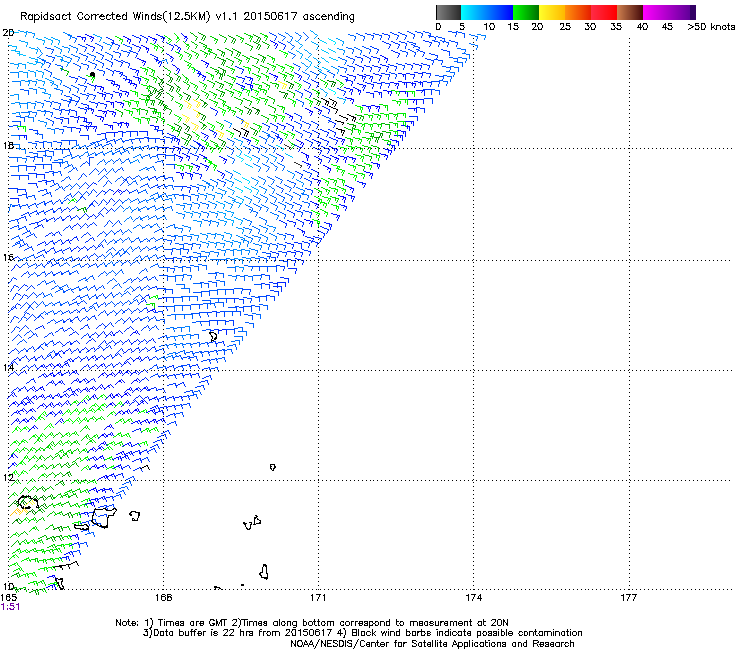Click the longitude label '171'

[x=318, y=598]
